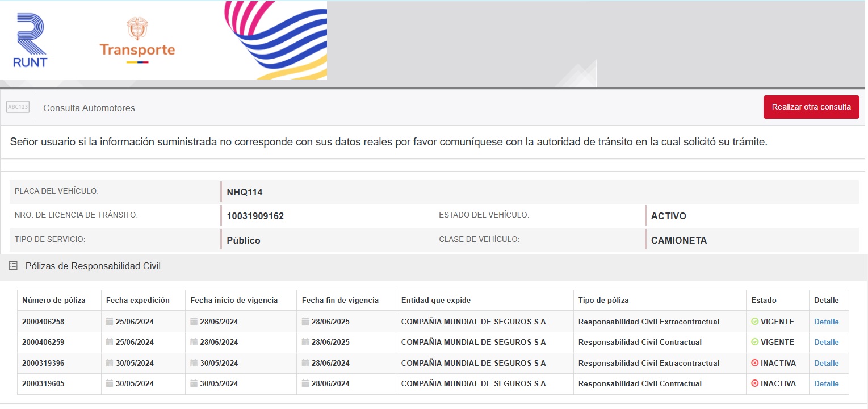Click the ABC123 license plate icon
Viewport: 868px width, 409px height.
[18, 107]
